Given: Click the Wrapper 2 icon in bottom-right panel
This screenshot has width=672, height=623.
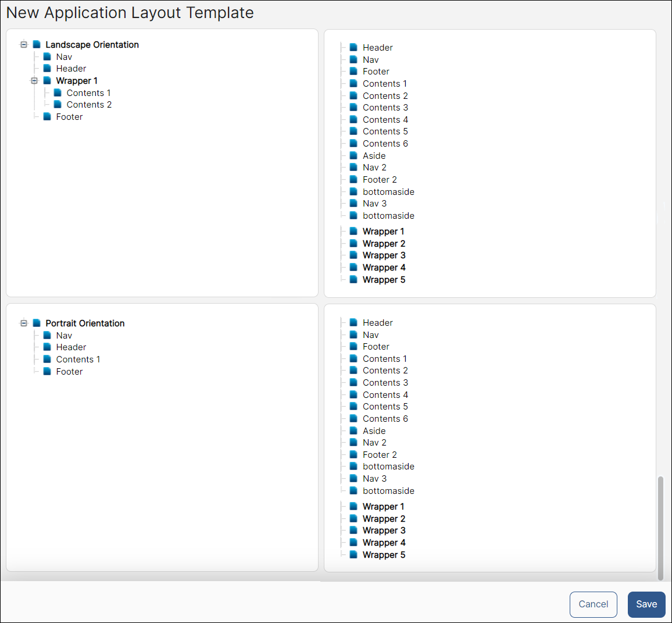Looking at the screenshot, I should click(x=353, y=518).
